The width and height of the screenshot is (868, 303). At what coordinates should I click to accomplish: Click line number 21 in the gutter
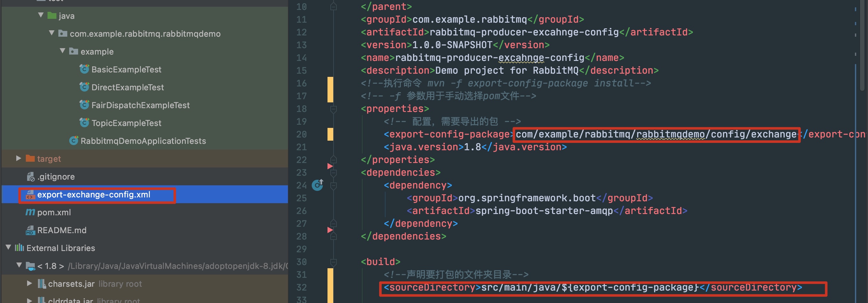pos(302,147)
